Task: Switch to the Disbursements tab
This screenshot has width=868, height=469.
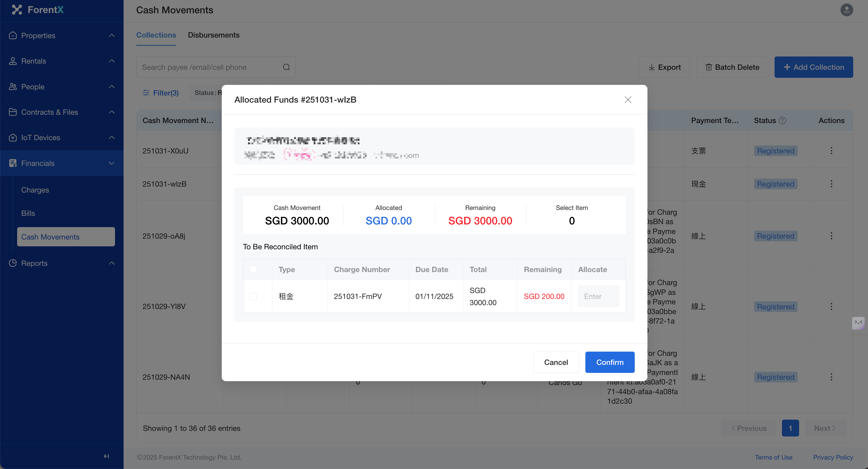Action: click(x=214, y=35)
